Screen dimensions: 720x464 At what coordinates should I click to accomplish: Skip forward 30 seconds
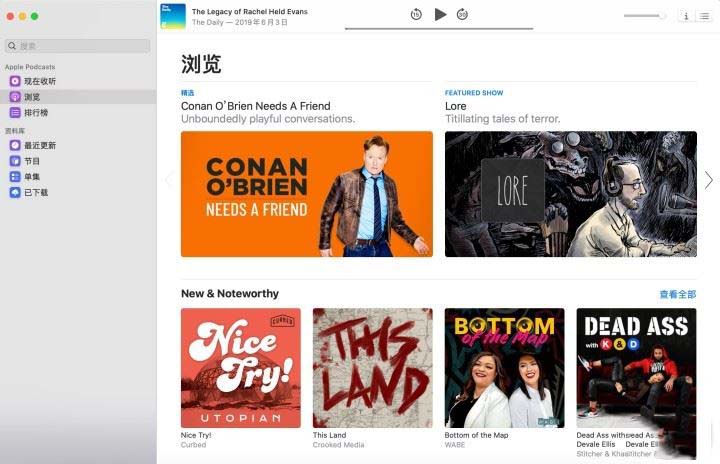click(462, 15)
